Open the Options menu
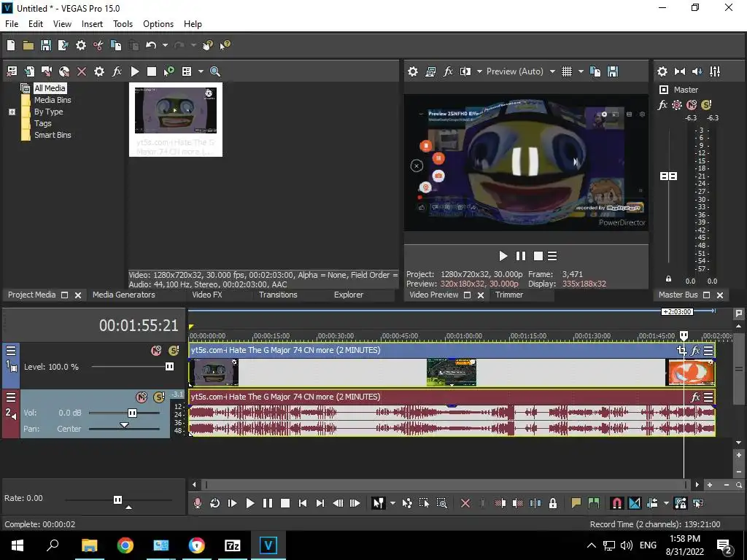 point(158,24)
